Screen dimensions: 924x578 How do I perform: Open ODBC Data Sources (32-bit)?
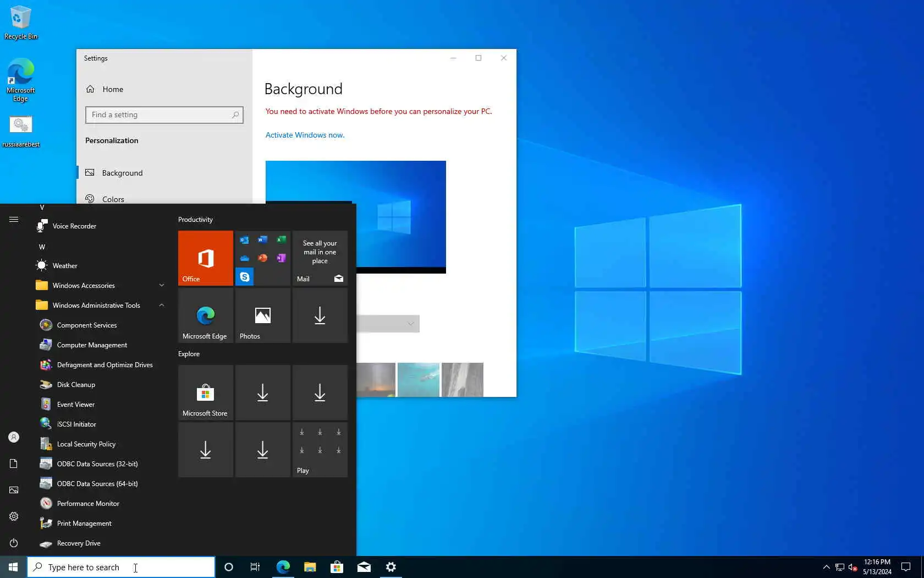coord(101,464)
